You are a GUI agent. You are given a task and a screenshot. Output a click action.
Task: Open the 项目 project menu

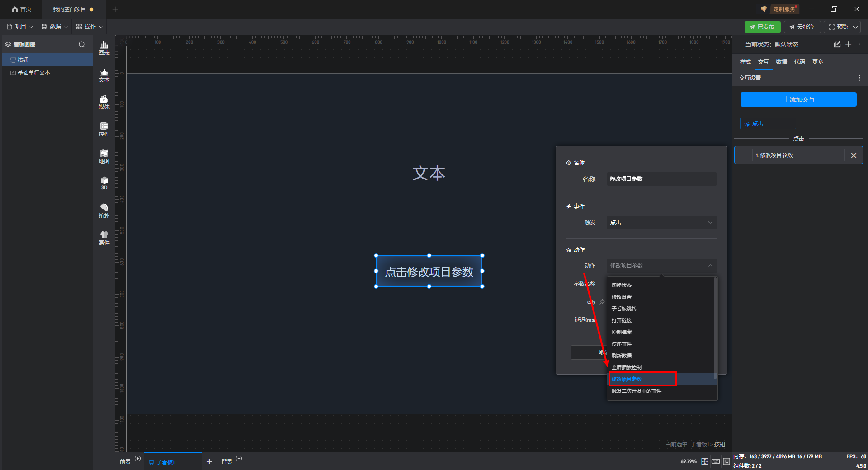pyautogui.click(x=20, y=27)
